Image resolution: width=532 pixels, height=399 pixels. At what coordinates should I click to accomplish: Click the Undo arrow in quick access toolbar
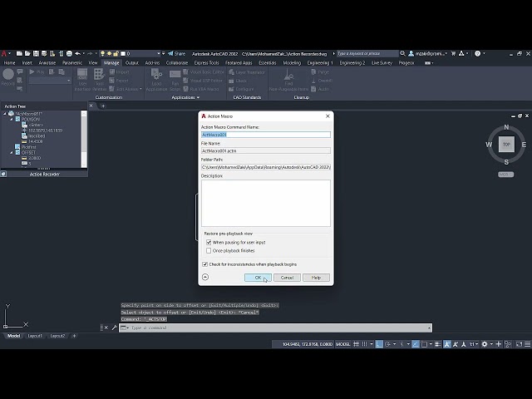click(x=77, y=53)
